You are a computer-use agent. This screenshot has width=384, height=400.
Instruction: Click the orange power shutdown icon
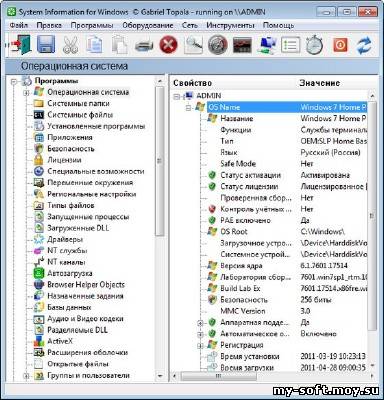pyautogui.click(x=340, y=45)
